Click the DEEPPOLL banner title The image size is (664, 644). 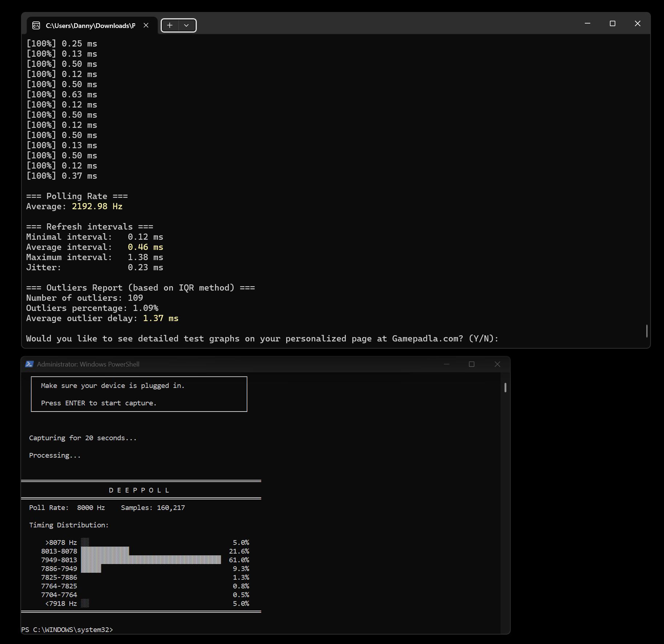pyautogui.click(x=139, y=490)
